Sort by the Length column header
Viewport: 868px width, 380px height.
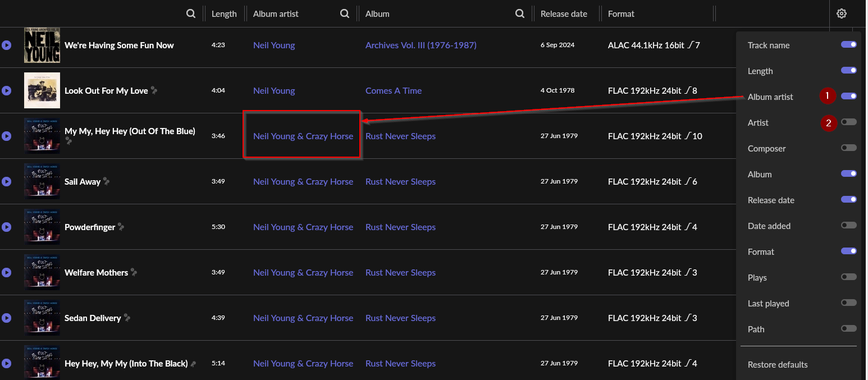[224, 14]
